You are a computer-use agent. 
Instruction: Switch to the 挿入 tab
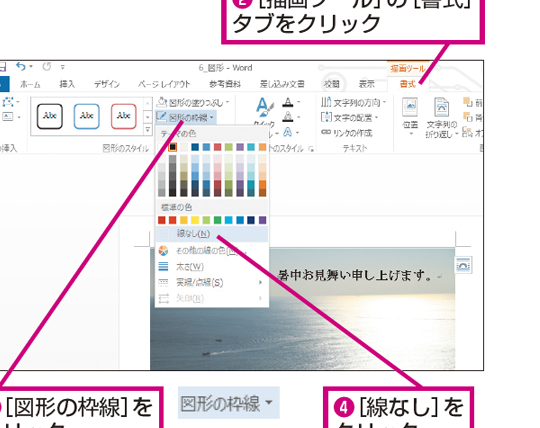(x=67, y=84)
